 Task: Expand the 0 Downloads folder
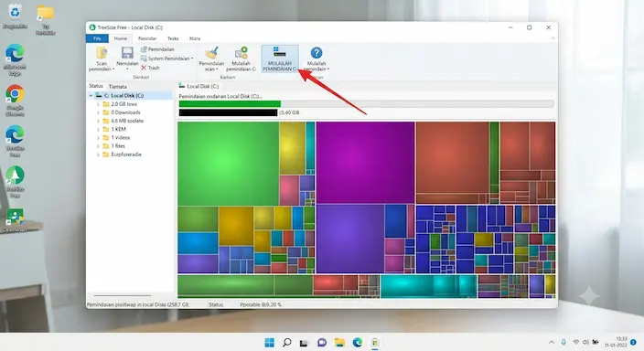coord(98,112)
